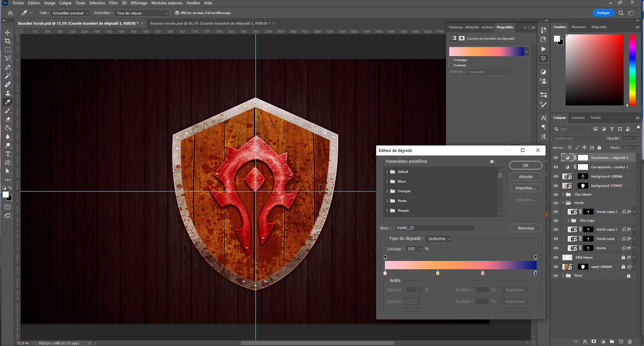Viewport: 644px width, 346px height.
Task: Select the Path Selection arrow tool
Action: [x=8, y=171]
